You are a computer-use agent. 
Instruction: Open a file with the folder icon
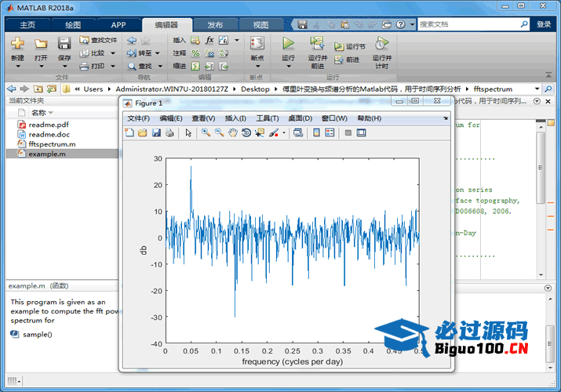pos(41,44)
